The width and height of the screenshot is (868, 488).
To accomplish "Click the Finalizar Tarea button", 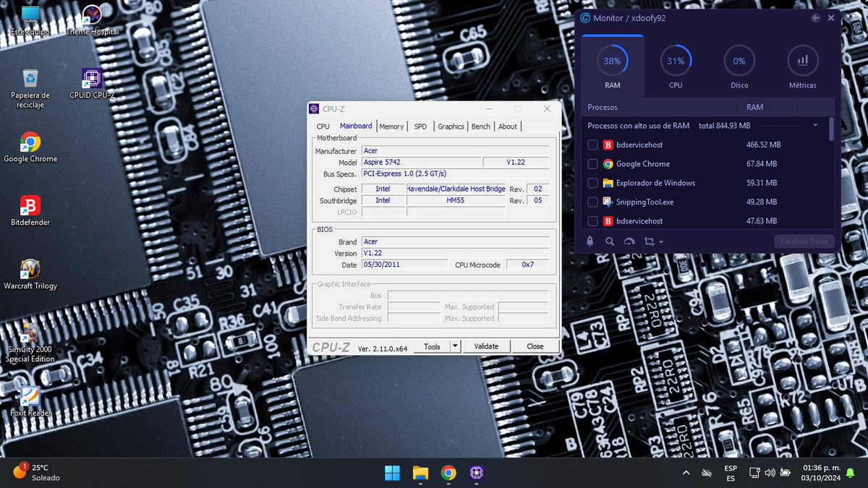I will click(804, 241).
